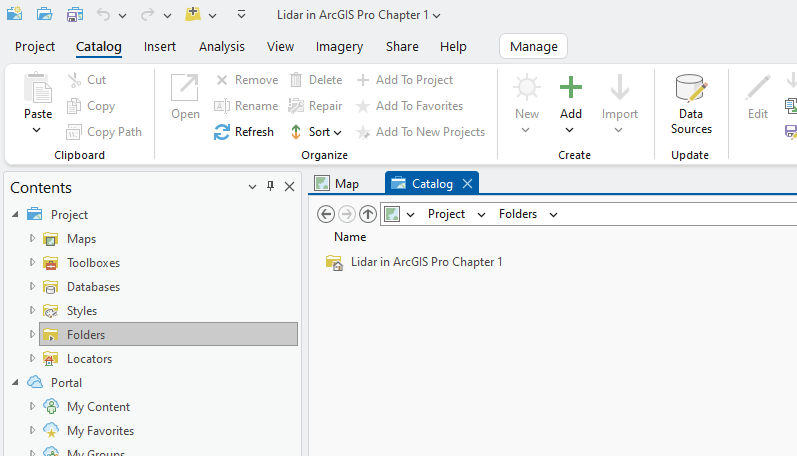Viewport: 797px width, 456px height.
Task: Collapse the Project tree node
Action: coord(15,215)
